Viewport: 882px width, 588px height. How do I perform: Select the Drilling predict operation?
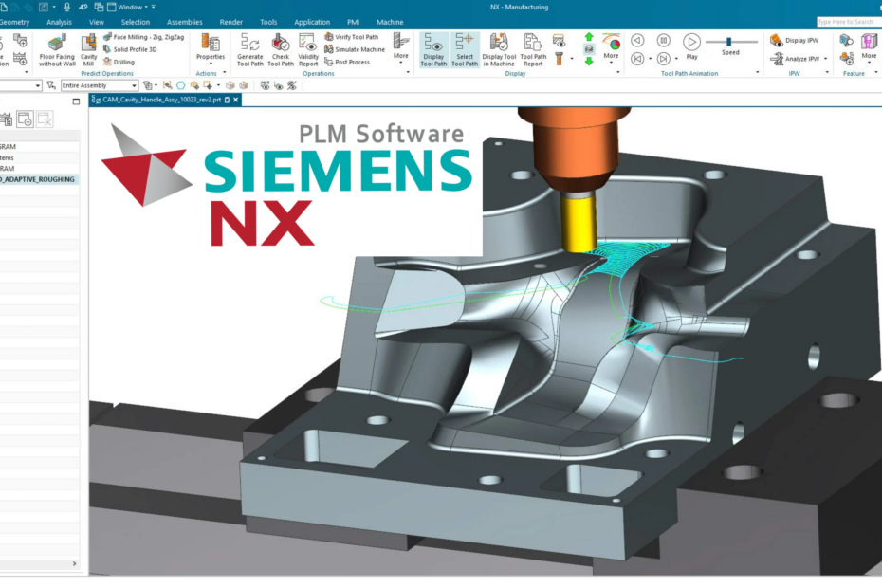click(x=119, y=62)
